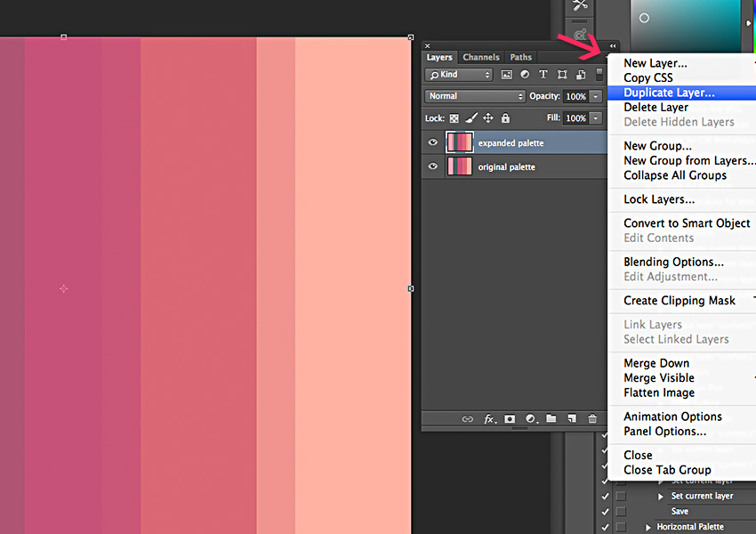The height and width of the screenshot is (534, 756).
Task: Filter for type layers using the T icon
Action: click(x=543, y=74)
